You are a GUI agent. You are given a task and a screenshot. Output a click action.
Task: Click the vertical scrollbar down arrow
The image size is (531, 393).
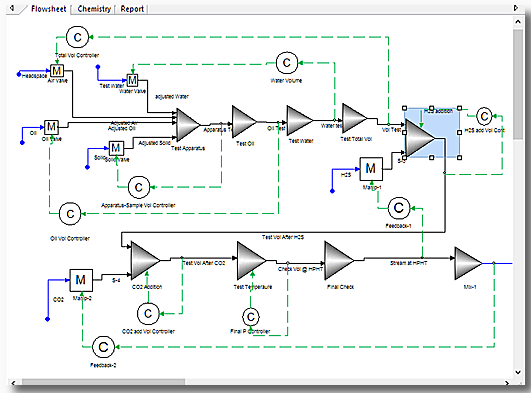point(518,372)
